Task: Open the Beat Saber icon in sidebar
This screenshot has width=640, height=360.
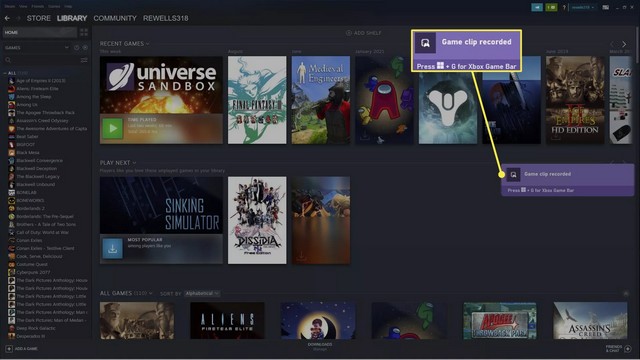Action: coord(11,137)
